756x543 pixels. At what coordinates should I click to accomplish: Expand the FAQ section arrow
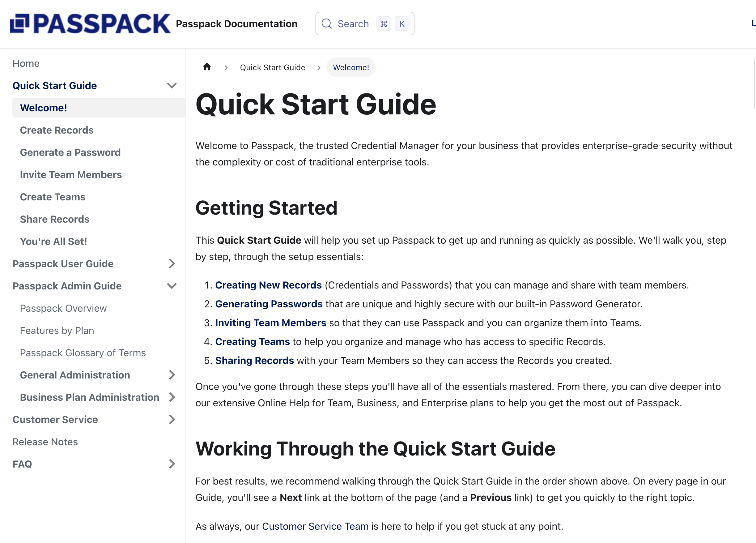(172, 464)
